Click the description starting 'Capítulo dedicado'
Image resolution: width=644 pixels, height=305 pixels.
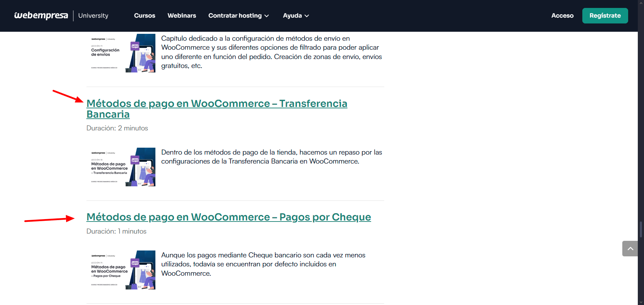[272, 52]
